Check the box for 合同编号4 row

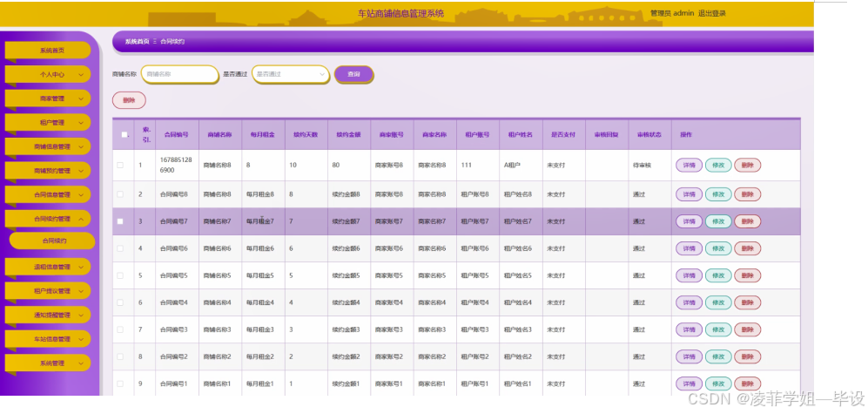pos(120,302)
